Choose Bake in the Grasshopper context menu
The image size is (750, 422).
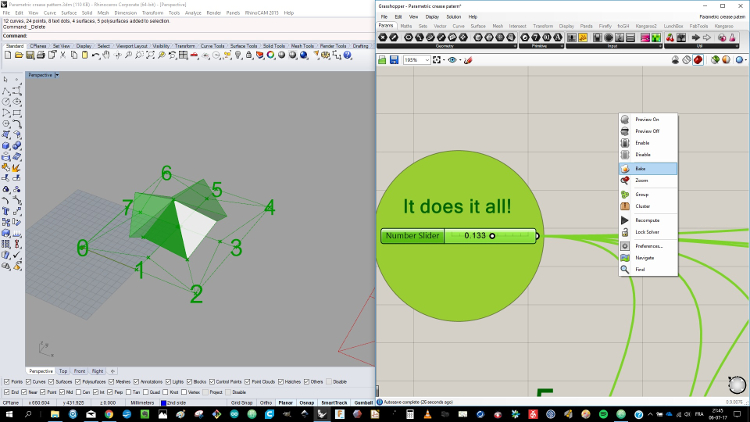[648, 168]
